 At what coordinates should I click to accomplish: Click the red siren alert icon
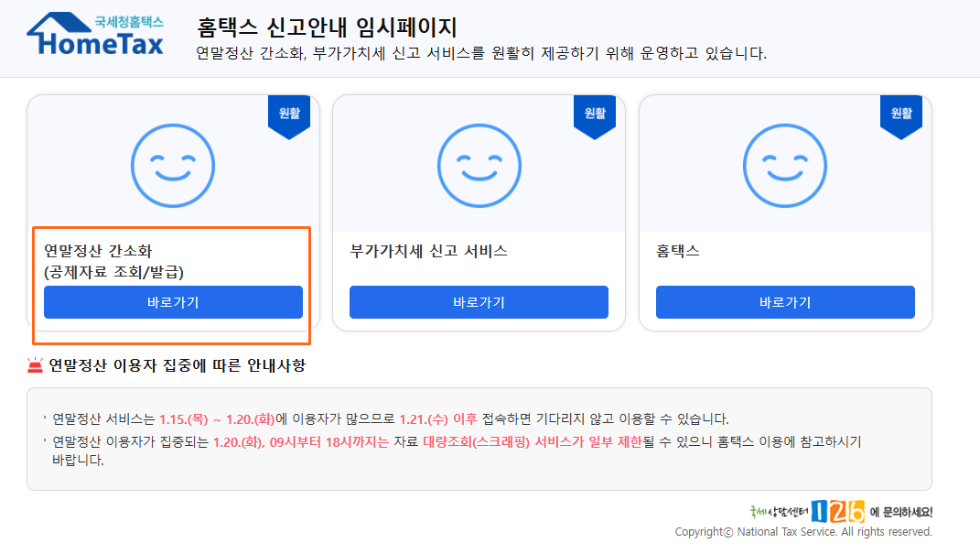pyautogui.click(x=35, y=365)
